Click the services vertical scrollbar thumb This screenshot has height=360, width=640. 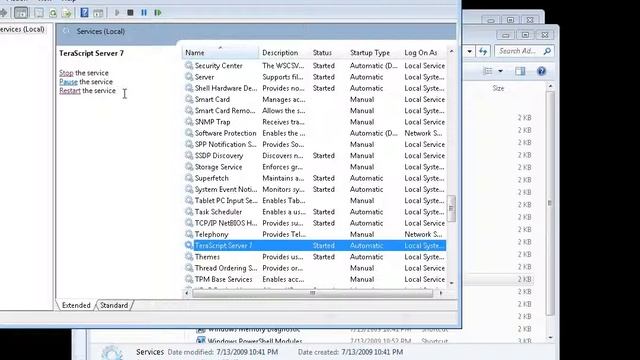coord(451,208)
